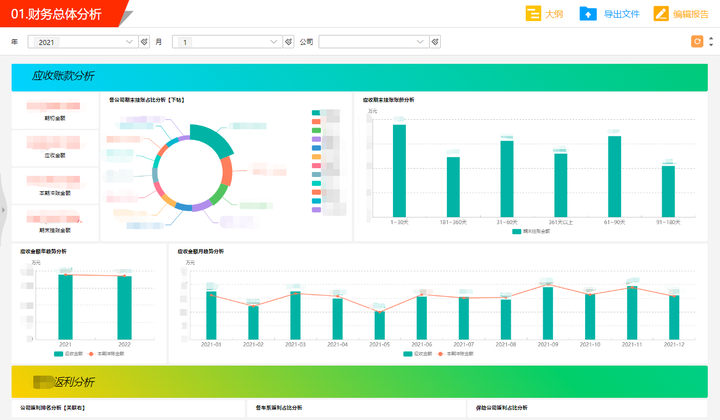Click the 期末挂账金额 KPI card
This screenshot has width=720, height=420.
tap(55, 223)
